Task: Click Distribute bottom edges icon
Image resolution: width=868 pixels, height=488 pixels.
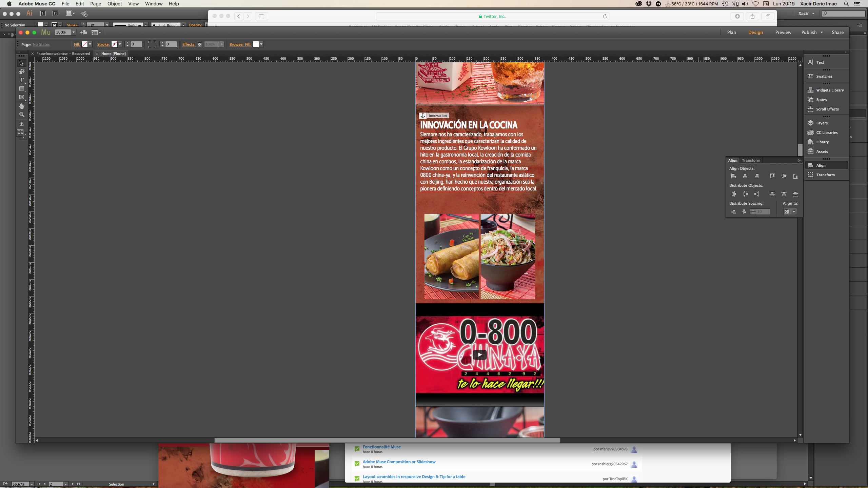Action: tap(795, 194)
